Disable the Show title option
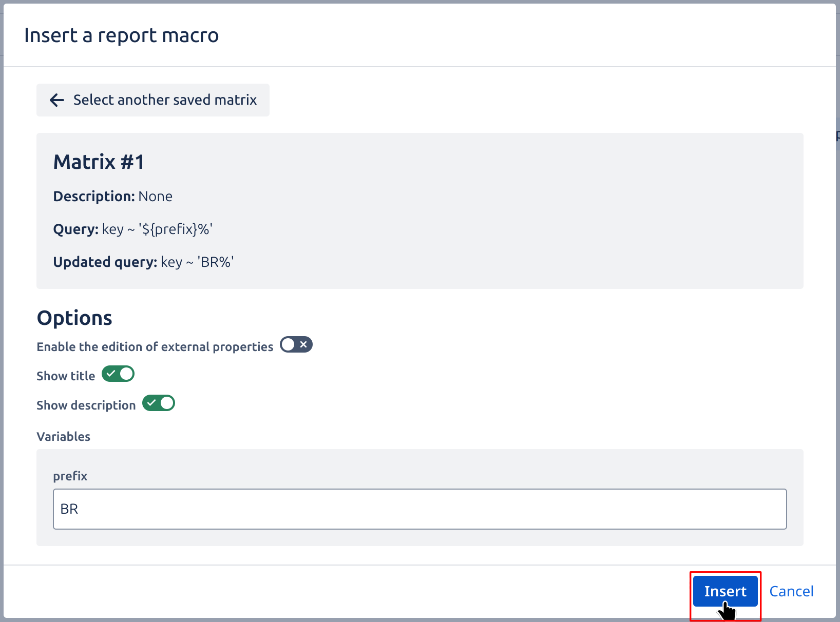Viewport: 840px width, 622px height. tap(118, 374)
